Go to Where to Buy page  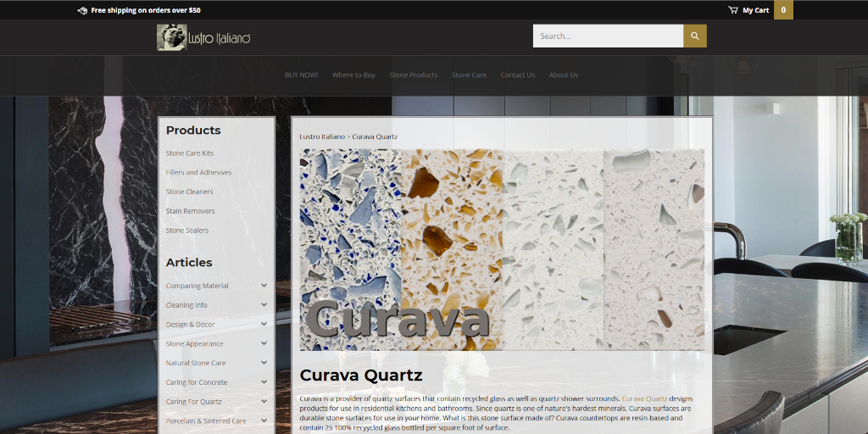[353, 75]
